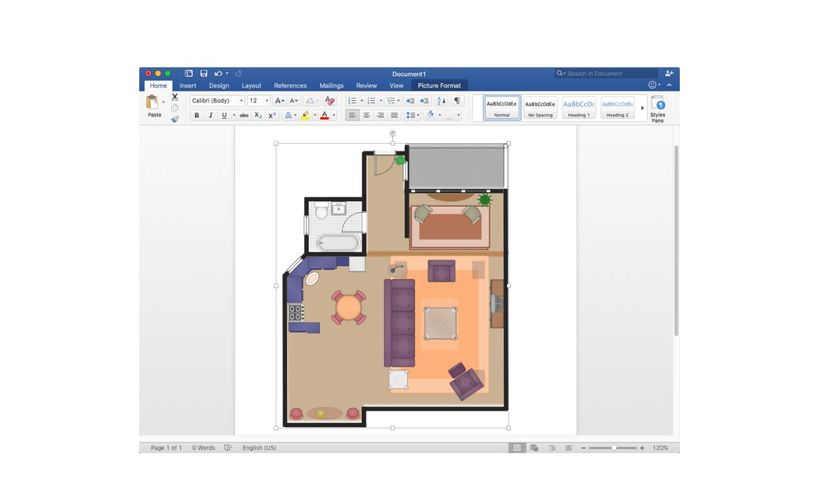
Task: Toggle Bold formatting
Action: [x=197, y=115]
